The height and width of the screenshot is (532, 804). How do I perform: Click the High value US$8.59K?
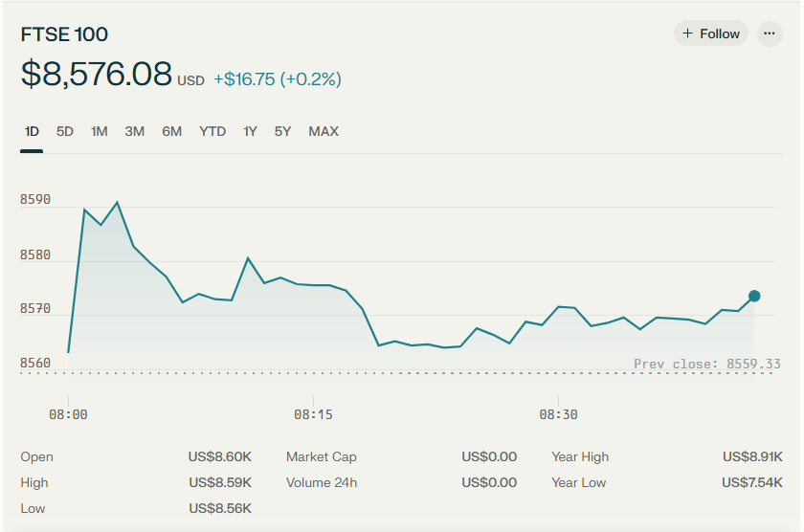(x=220, y=482)
